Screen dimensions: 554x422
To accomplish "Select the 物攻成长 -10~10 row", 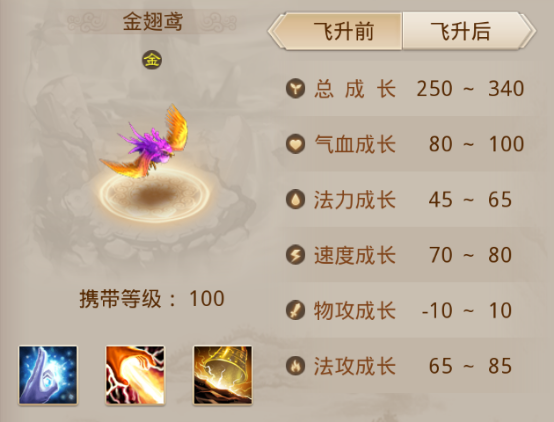I will click(x=408, y=310).
